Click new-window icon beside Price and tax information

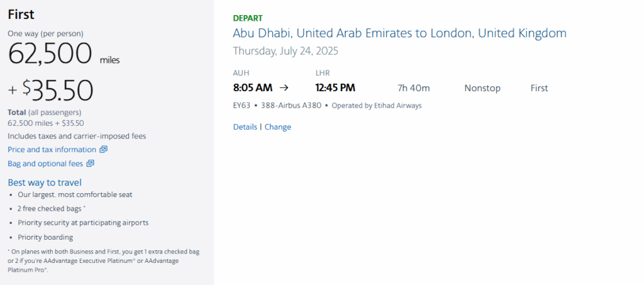tap(104, 150)
